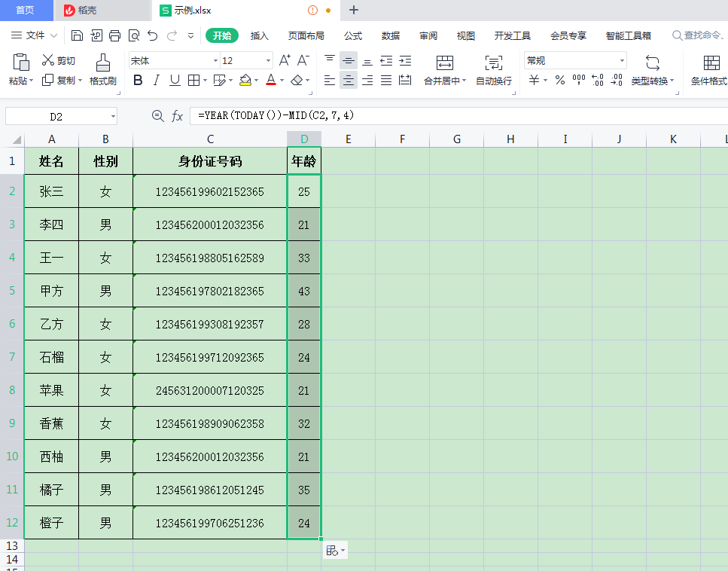Open the number format dropdown 常规

[x=622, y=61]
